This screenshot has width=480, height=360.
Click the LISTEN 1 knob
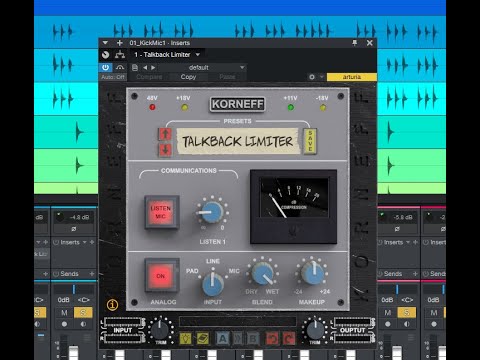click(x=212, y=212)
